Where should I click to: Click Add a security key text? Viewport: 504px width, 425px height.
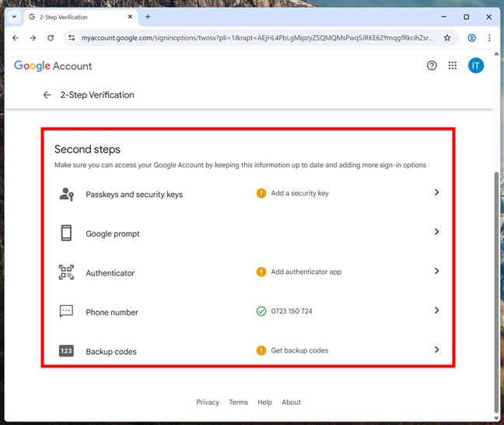(299, 193)
